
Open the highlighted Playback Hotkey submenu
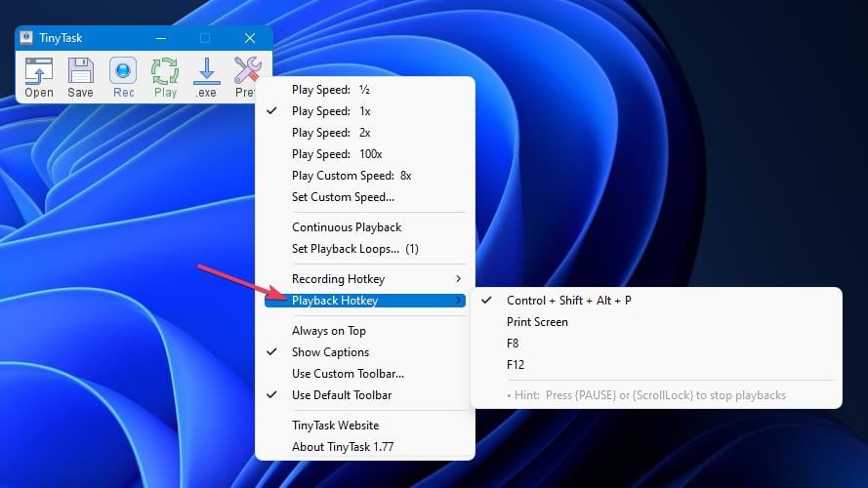point(365,301)
